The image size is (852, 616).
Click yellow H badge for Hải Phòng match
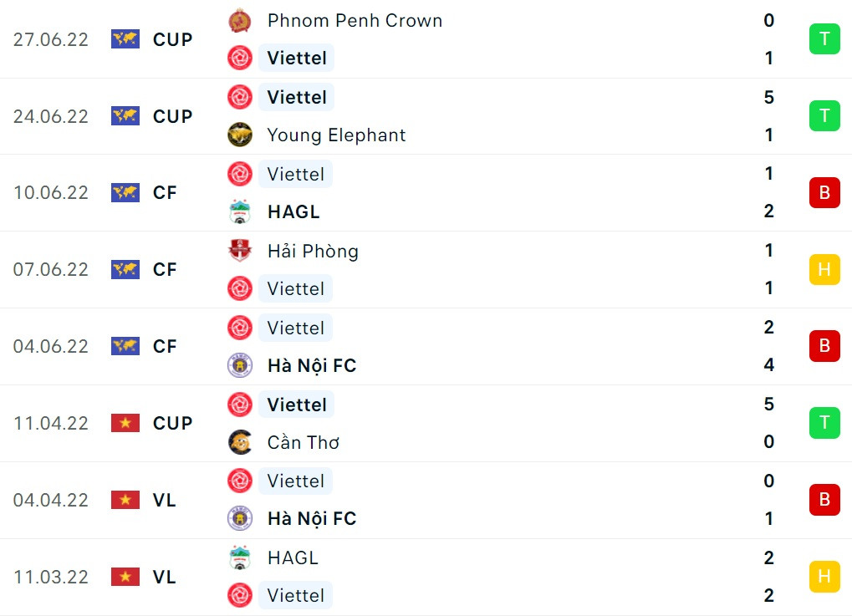click(x=824, y=269)
